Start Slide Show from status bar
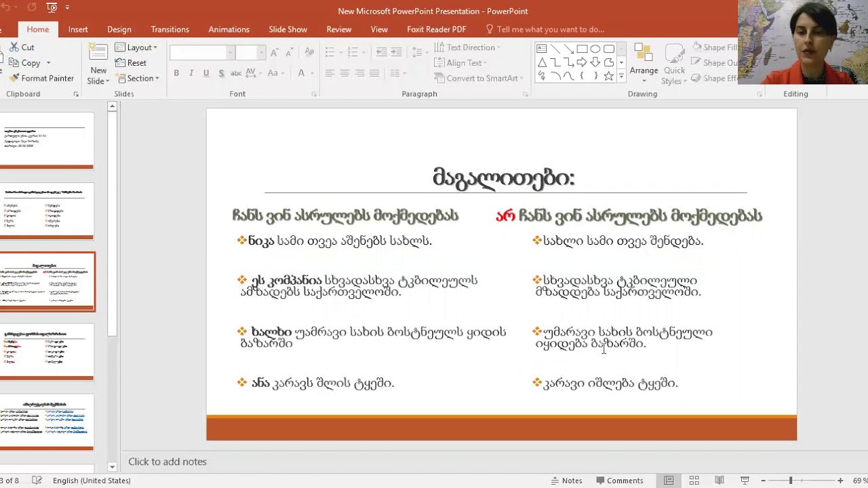868x488 pixels. pos(745,481)
